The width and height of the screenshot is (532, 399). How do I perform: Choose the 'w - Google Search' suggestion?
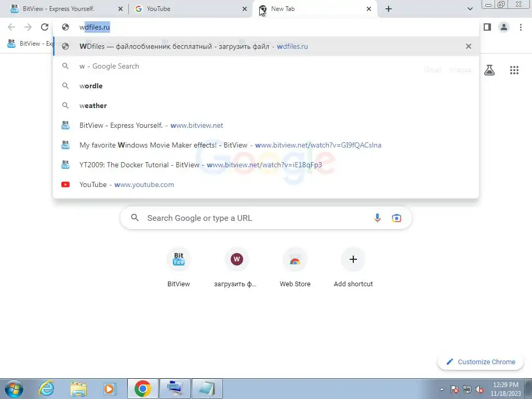pos(266,66)
